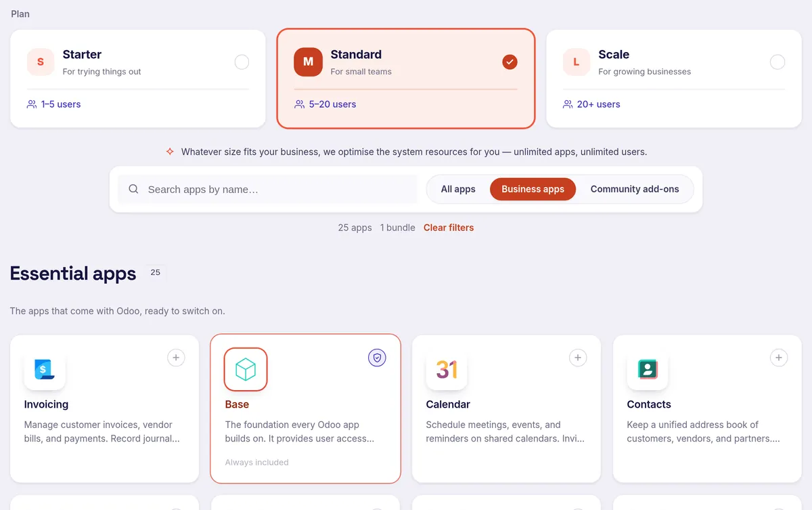This screenshot has width=812, height=510.
Task: Click the Clear filters link
Action: click(449, 228)
